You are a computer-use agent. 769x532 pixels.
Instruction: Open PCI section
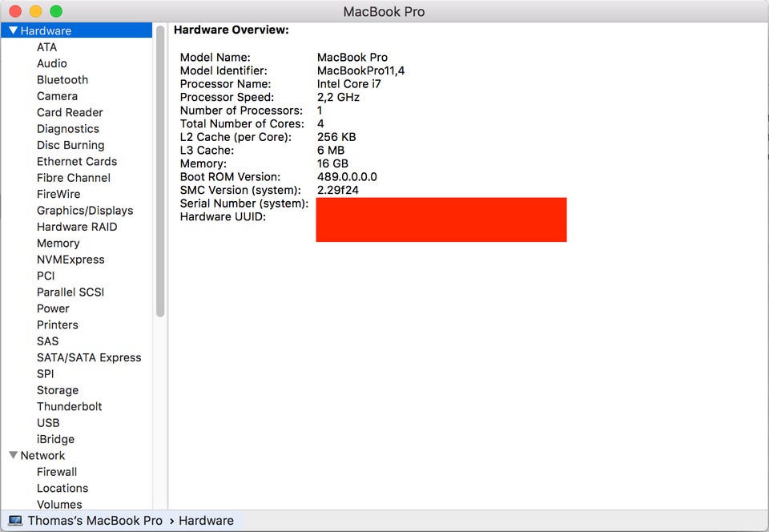pos(46,276)
